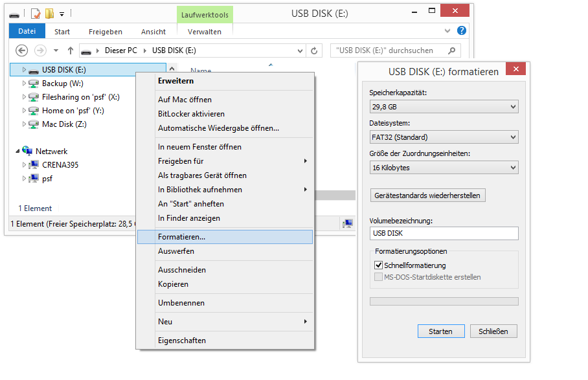
Task: Click the Volumebezeichnung text field
Action: click(x=444, y=233)
